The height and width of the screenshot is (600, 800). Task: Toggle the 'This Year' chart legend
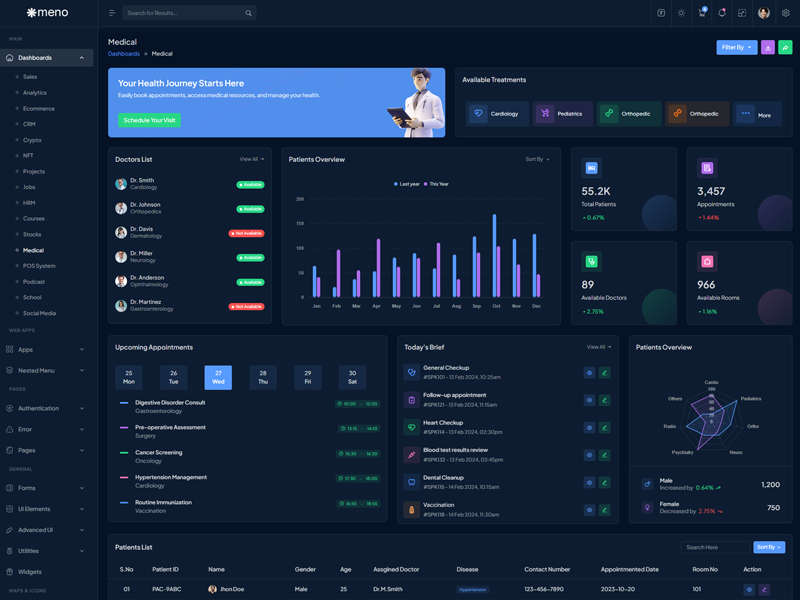click(x=436, y=184)
